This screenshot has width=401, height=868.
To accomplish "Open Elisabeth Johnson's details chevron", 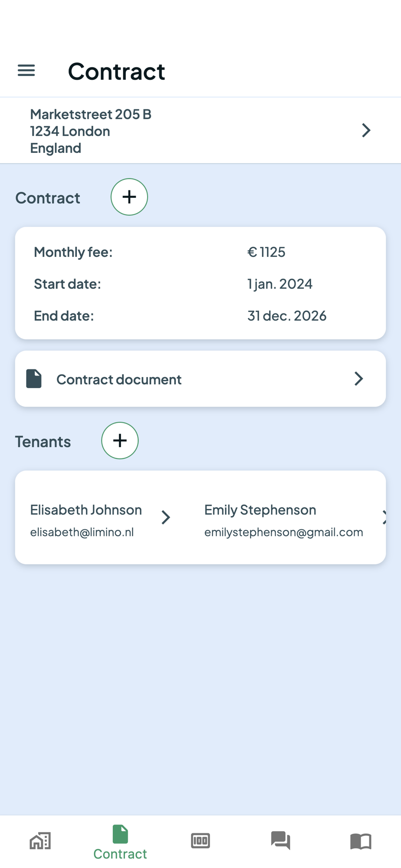I will [x=166, y=517].
